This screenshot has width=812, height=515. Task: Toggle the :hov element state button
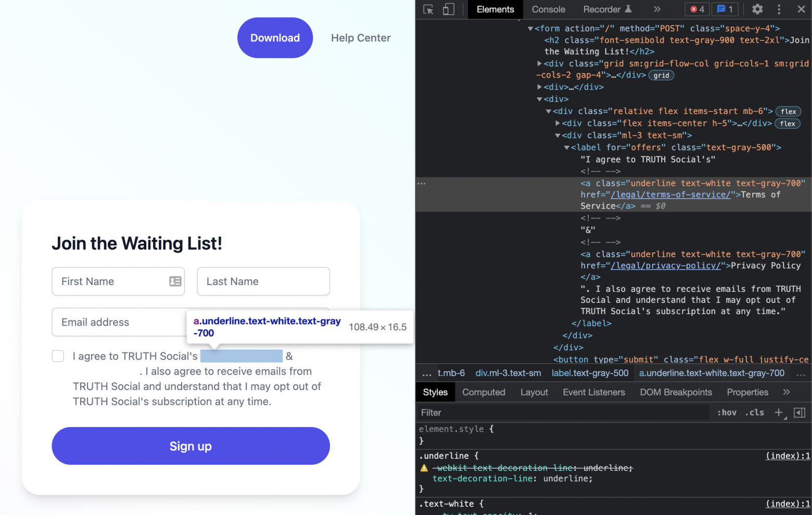click(x=727, y=413)
